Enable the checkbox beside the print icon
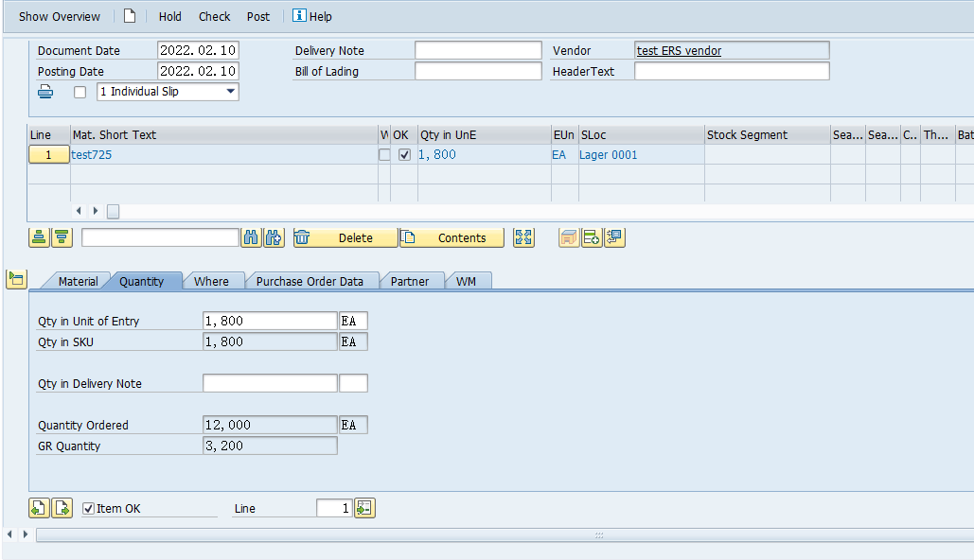This screenshot has width=974, height=560. click(80, 91)
